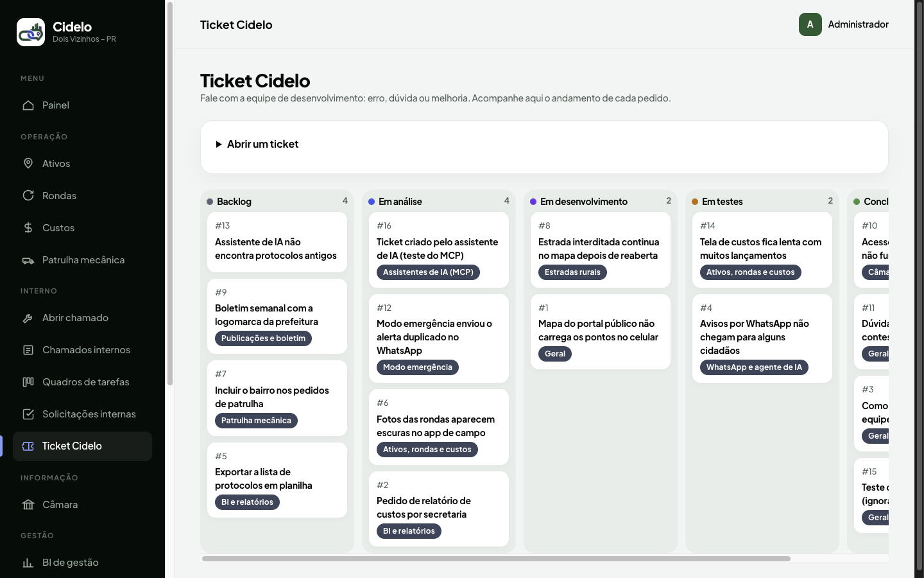Click the Publicações e boletim tag

point(263,338)
